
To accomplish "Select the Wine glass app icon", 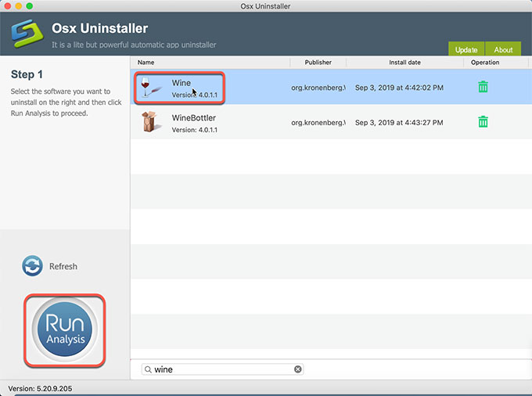I will [x=150, y=87].
